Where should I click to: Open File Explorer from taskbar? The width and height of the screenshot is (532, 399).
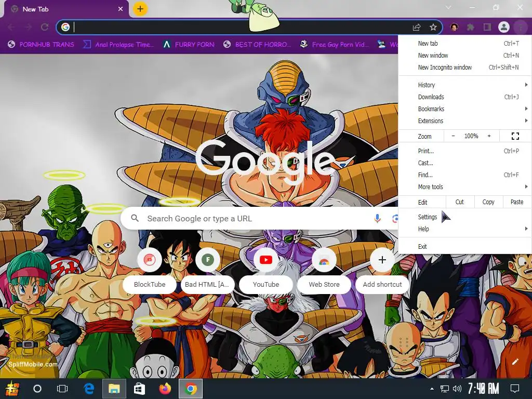(x=114, y=389)
